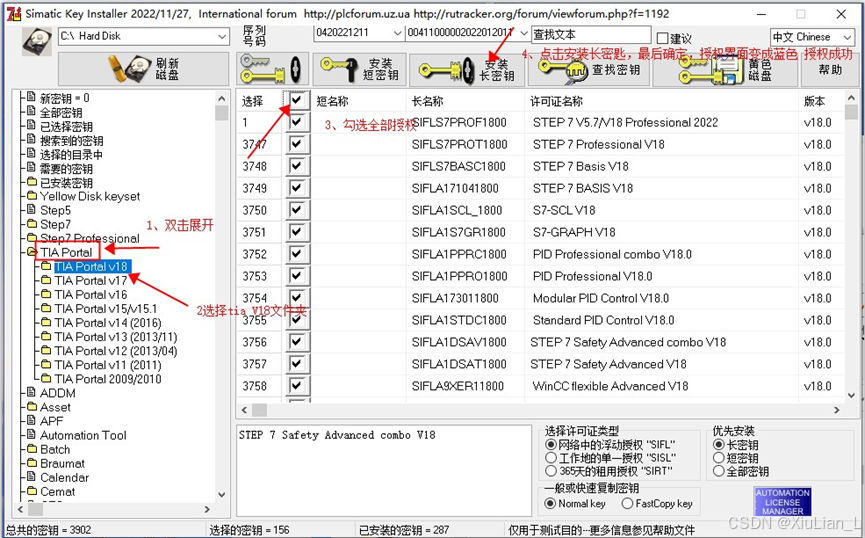Select the 全部密钥 tree node
The width and height of the screenshot is (865, 538).
coord(61,113)
